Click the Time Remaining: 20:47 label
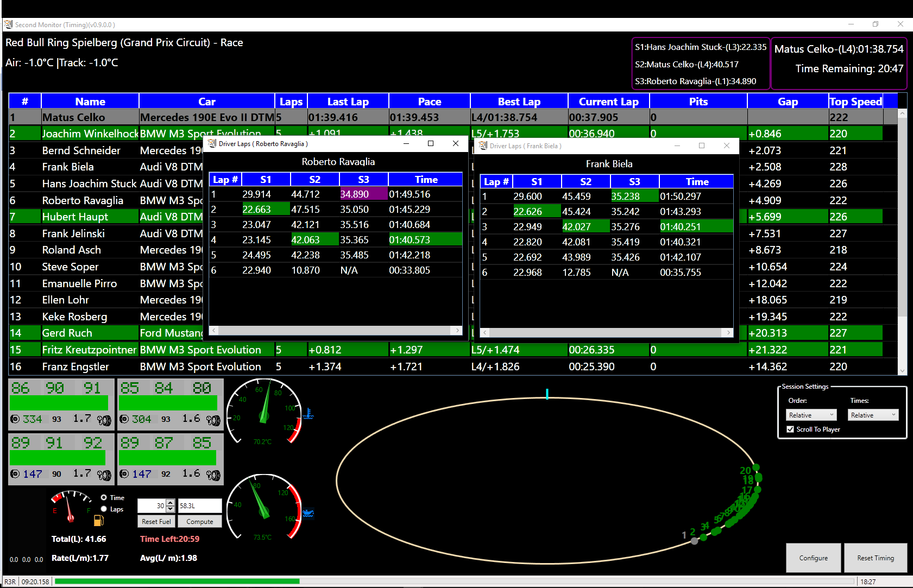The height and width of the screenshot is (588, 913). point(849,68)
